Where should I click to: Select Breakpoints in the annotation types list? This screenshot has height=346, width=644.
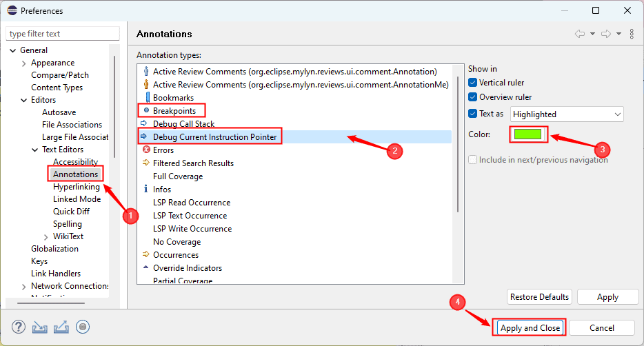[174, 110]
